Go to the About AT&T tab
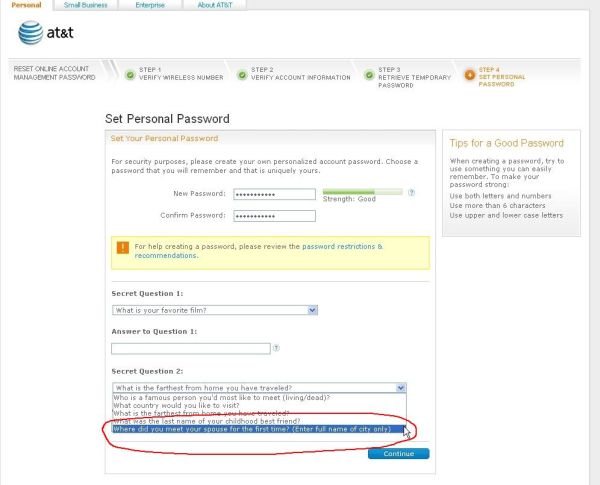The height and width of the screenshot is (485, 600). click(215, 5)
